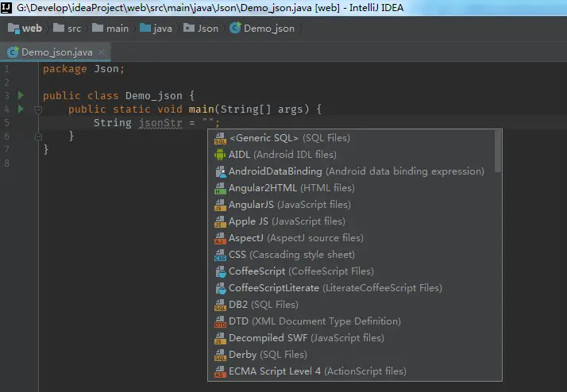Select Apple JS (JavaScript files)
Viewport: 567px width, 392px height.
coord(351,221)
